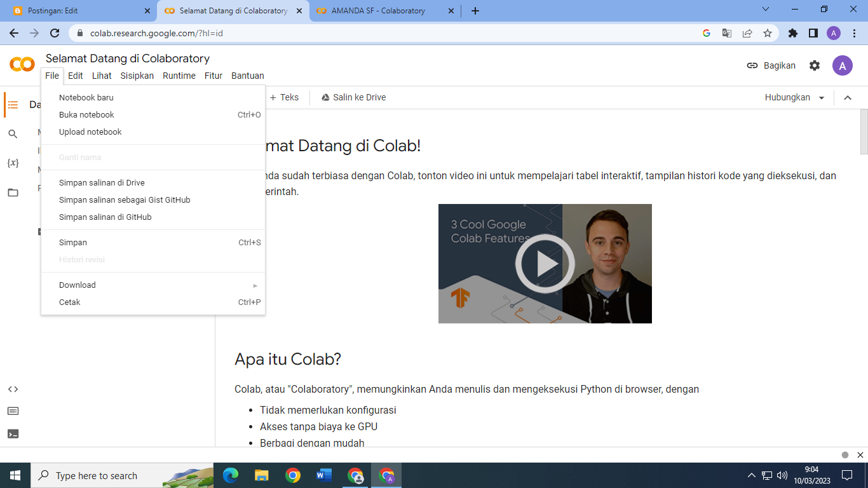
Task: Open the command palette icon
Action: coord(13,411)
